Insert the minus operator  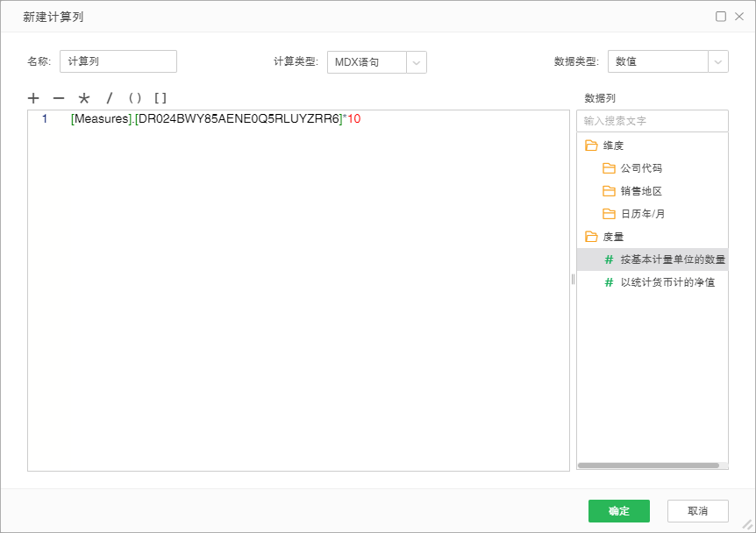tap(59, 98)
